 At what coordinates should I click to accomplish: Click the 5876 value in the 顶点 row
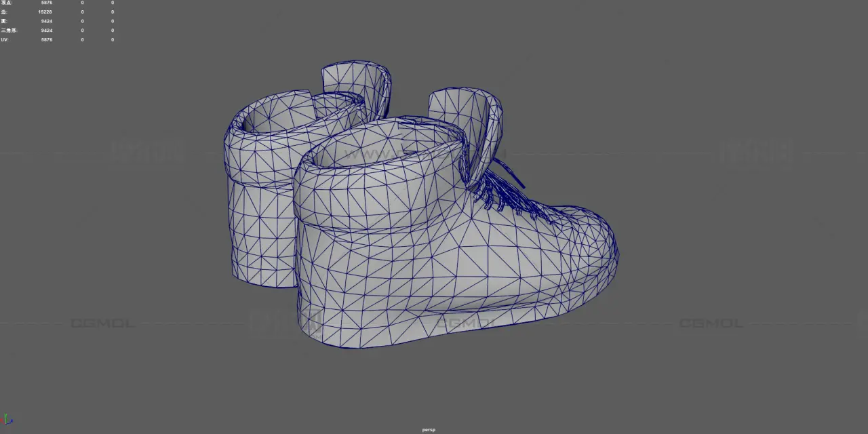46,3
